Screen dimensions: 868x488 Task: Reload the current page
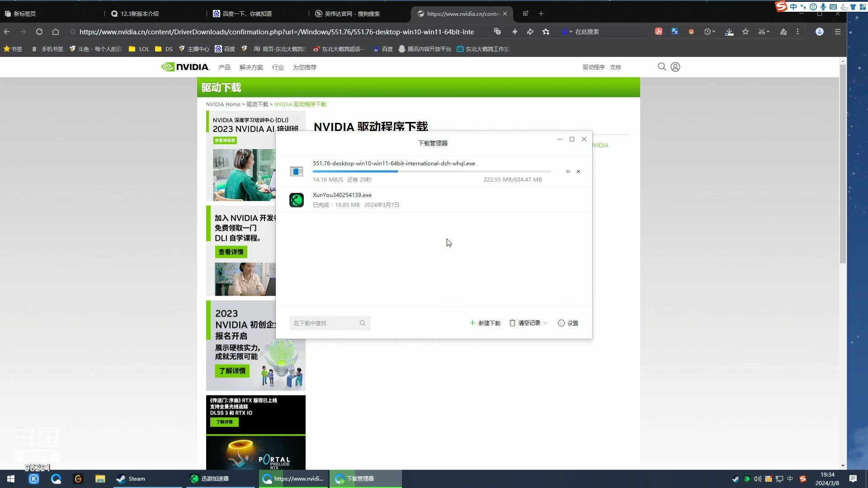click(39, 32)
